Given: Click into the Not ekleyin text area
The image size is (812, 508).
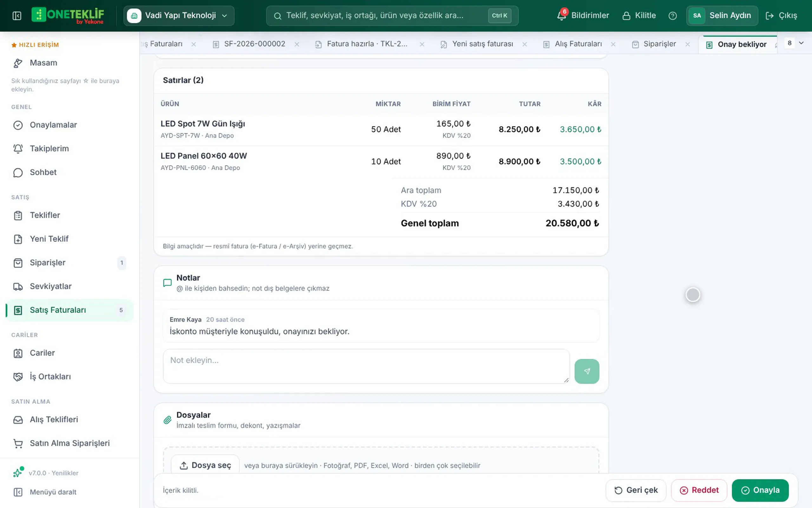Looking at the screenshot, I should click(366, 366).
